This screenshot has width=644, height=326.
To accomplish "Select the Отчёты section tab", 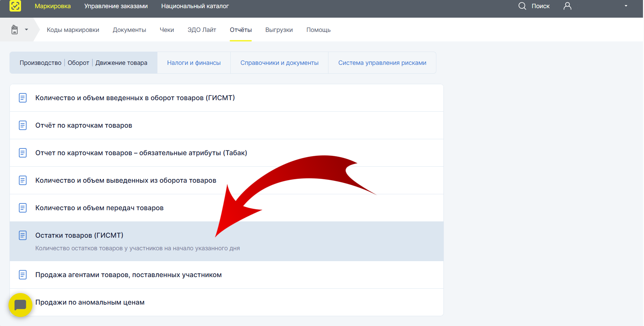I will (x=241, y=30).
